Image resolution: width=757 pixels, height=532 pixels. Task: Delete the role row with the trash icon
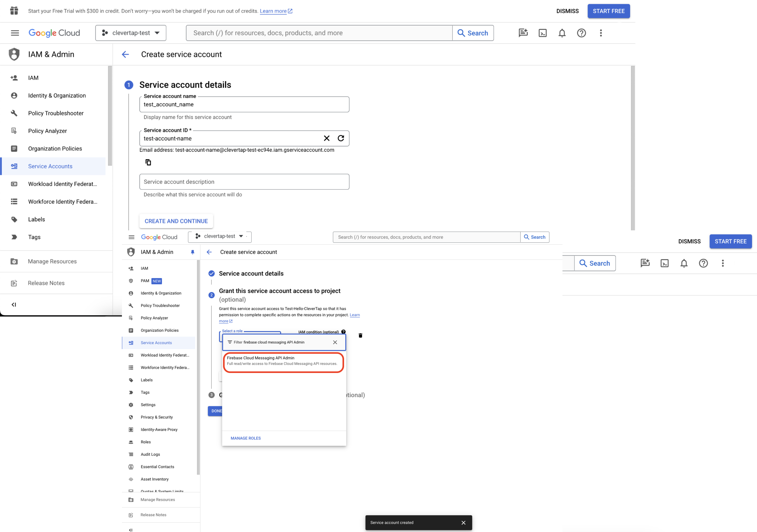point(360,336)
